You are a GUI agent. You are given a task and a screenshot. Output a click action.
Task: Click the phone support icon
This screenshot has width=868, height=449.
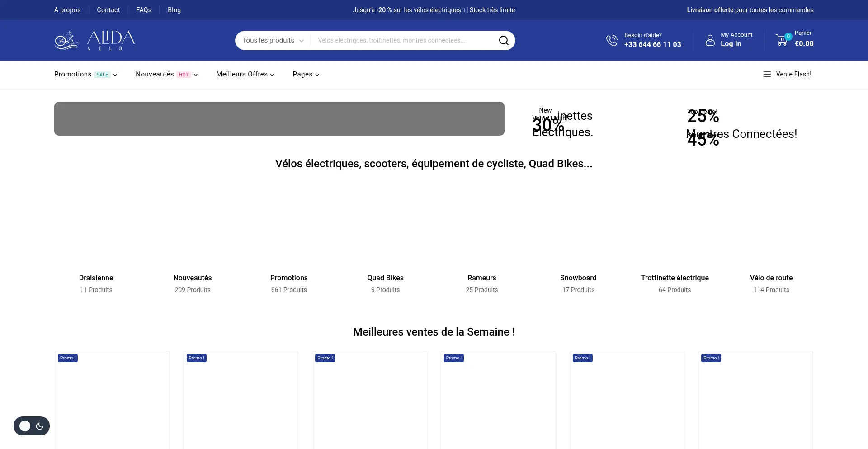point(612,40)
